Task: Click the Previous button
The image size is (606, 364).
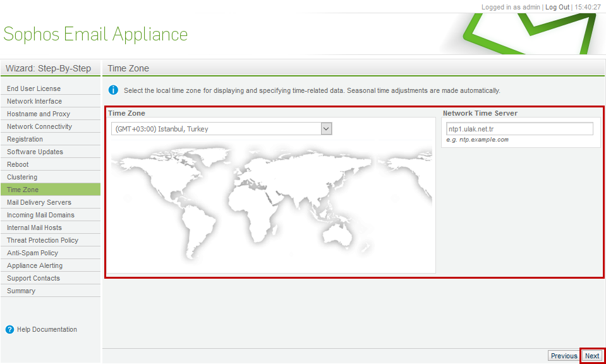Action: 564,356
